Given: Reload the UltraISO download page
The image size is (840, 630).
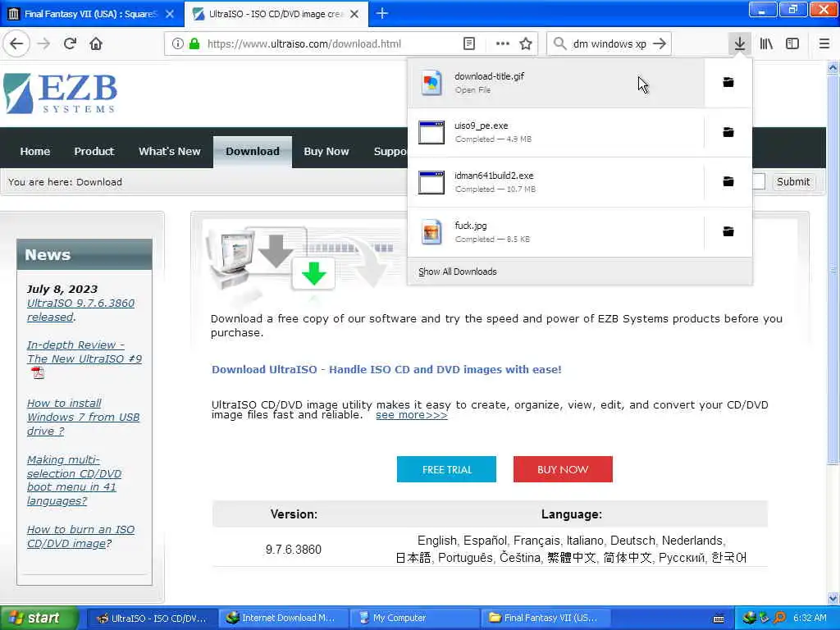Looking at the screenshot, I should tap(71, 43).
